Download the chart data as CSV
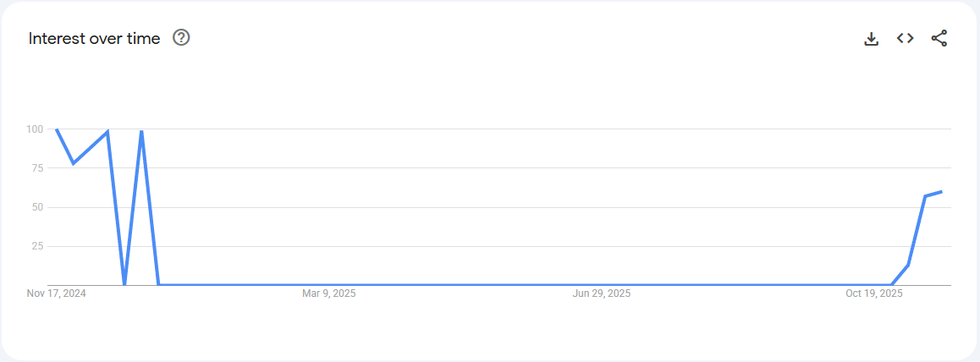Viewport: 980px width, 362px height. [x=871, y=38]
